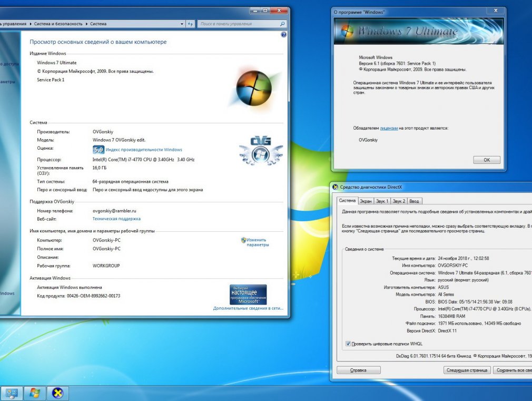Click the ovgorskiy@rambler.ru text
532x401 pixels.
click(x=114, y=211)
